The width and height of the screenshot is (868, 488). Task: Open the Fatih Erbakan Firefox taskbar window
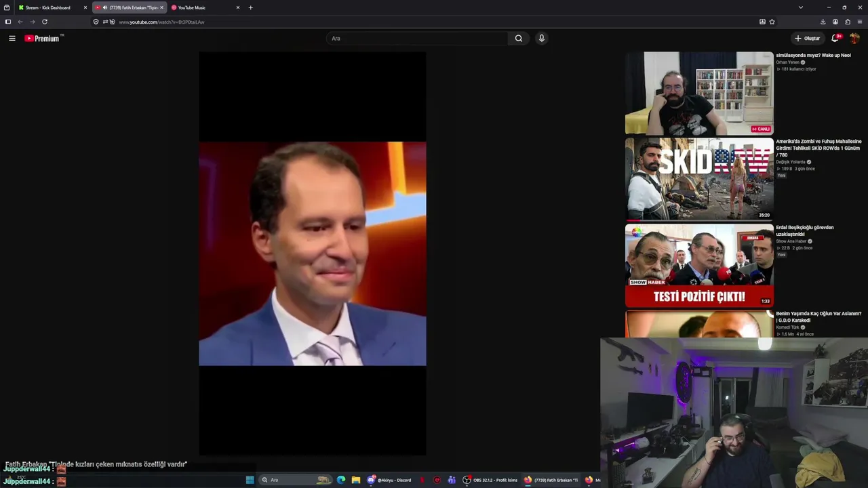(x=551, y=480)
